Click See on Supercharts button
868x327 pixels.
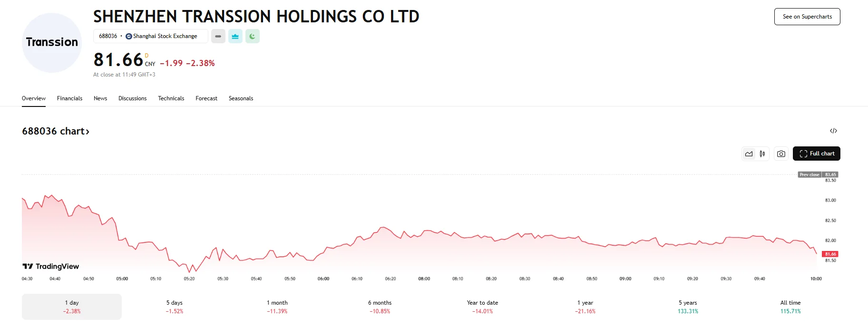[x=807, y=17]
